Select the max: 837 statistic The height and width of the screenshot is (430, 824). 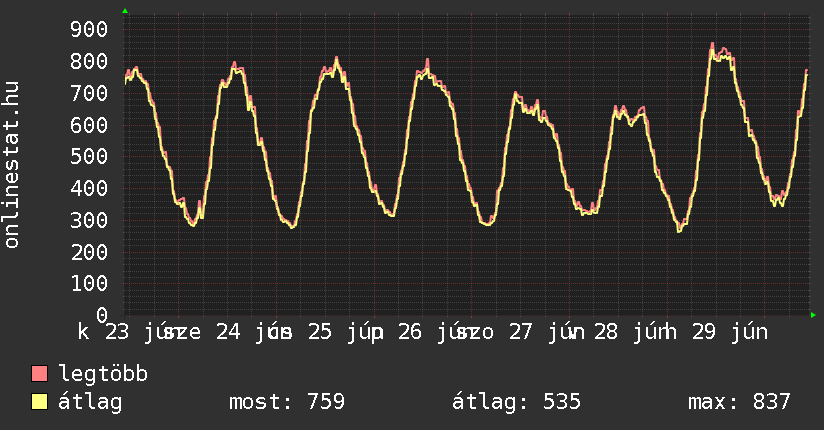(x=739, y=402)
